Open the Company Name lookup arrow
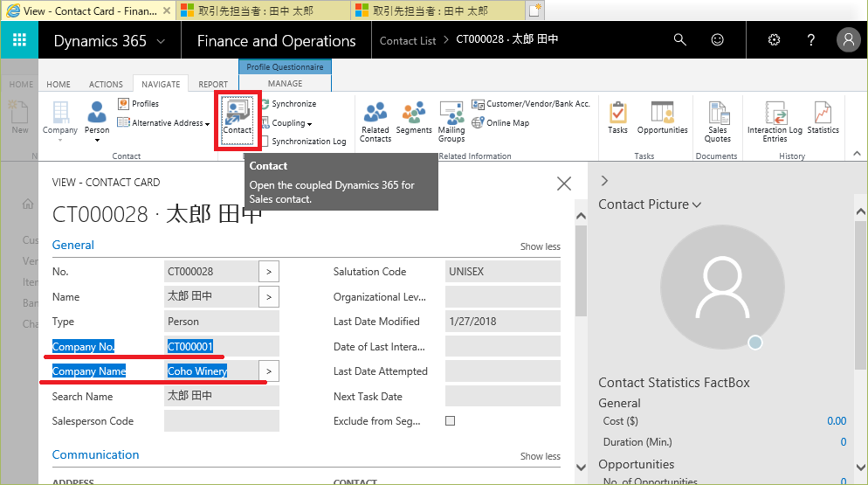Screen dimensions: 868x485 (x=268, y=371)
